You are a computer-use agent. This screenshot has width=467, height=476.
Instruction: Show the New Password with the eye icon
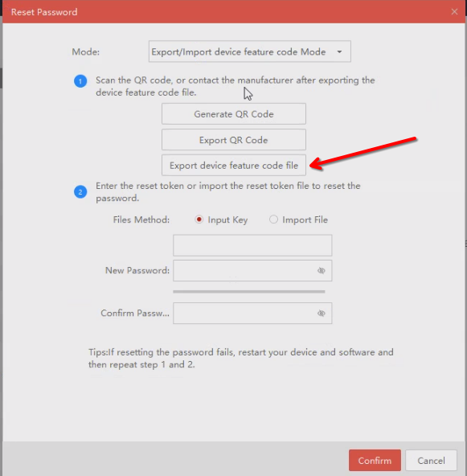321,270
